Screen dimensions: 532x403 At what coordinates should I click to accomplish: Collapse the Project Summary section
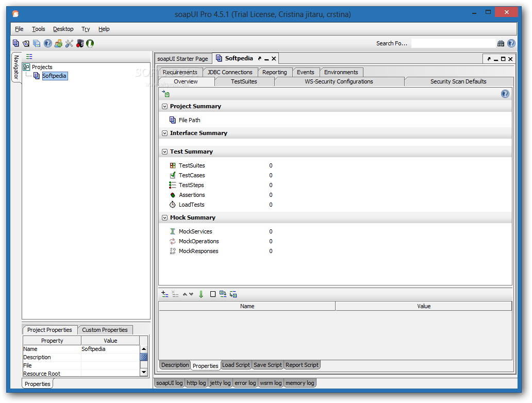164,106
